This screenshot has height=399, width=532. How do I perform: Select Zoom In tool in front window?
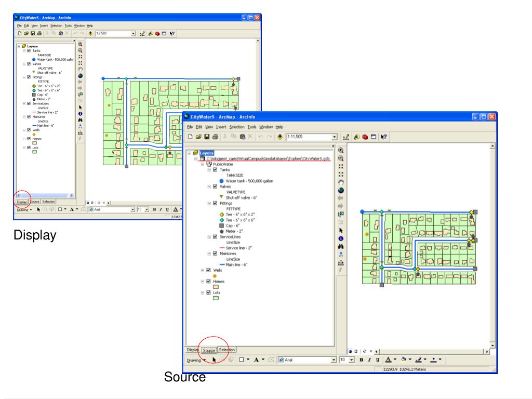[x=341, y=150]
